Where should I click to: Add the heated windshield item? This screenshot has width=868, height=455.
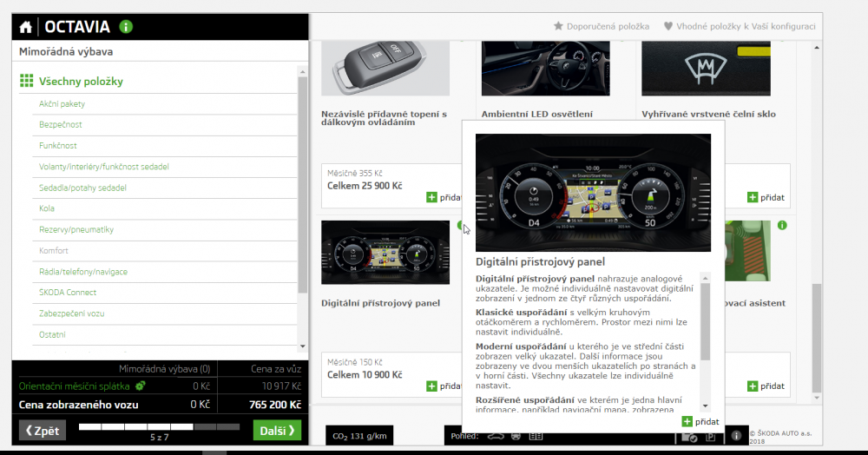pos(766,197)
